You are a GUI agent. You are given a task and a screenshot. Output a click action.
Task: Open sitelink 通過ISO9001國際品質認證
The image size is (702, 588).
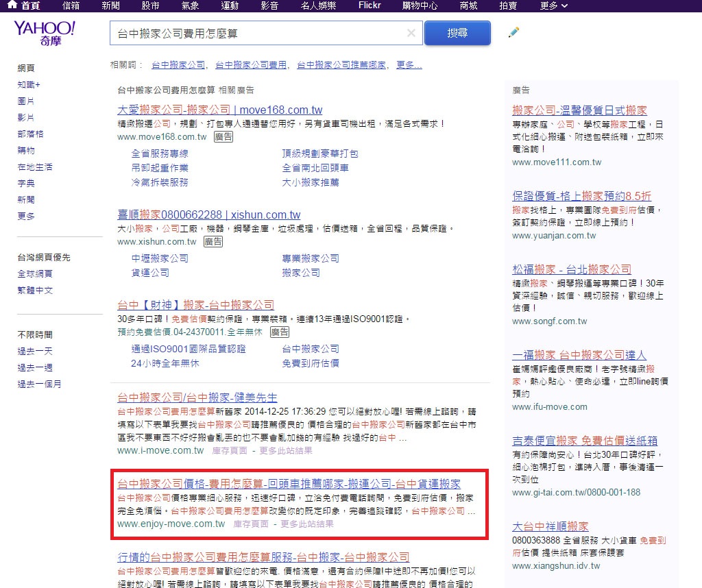click(189, 349)
